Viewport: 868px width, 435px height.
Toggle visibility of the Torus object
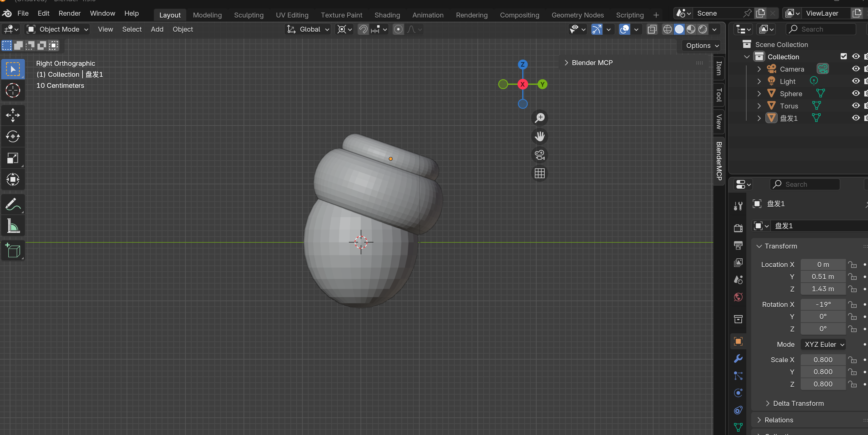pos(855,105)
